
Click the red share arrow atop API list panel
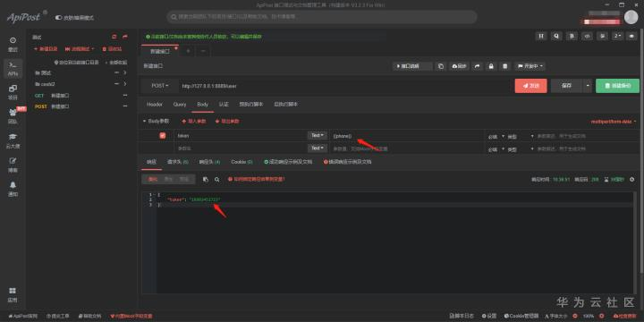coord(125,37)
